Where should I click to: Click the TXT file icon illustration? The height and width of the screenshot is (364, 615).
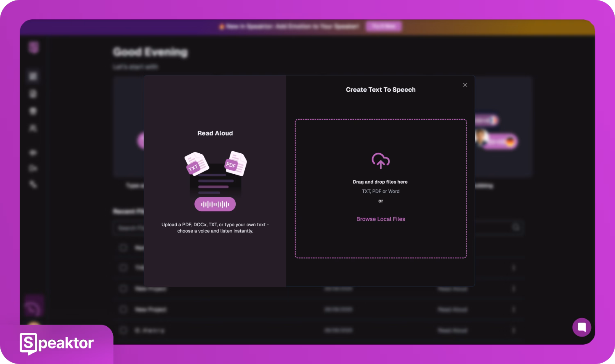(x=196, y=164)
